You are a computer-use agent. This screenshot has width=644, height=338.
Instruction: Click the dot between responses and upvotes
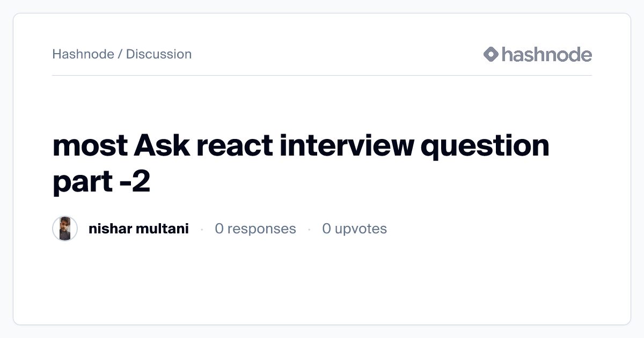point(309,230)
